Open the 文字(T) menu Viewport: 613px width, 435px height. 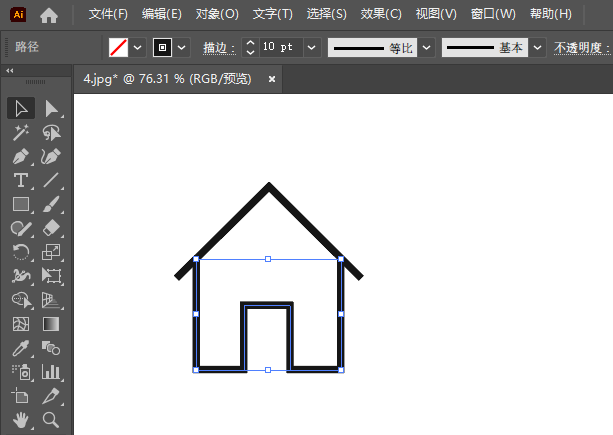[272, 14]
